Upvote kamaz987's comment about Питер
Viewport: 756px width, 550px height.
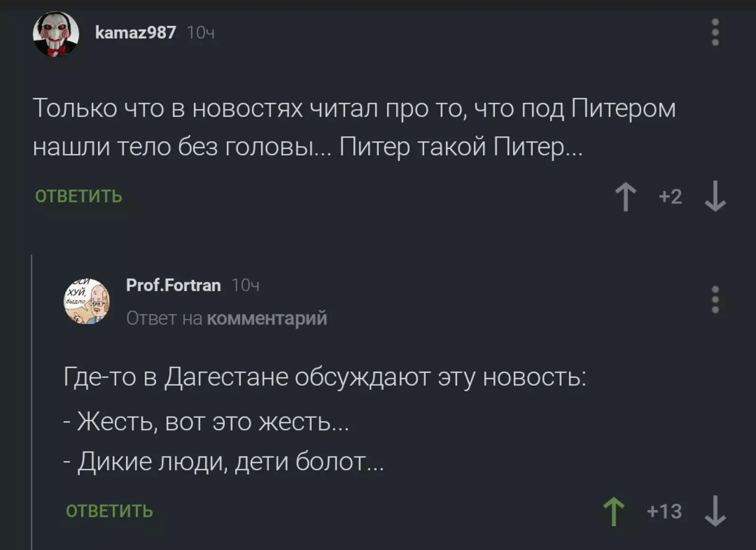pyautogui.click(x=626, y=197)
